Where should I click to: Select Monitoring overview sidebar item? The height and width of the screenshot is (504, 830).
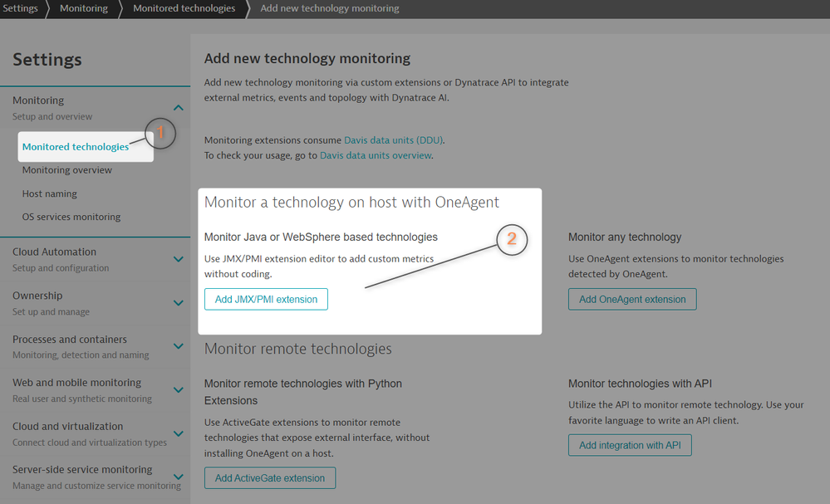[x=67, y=170]
